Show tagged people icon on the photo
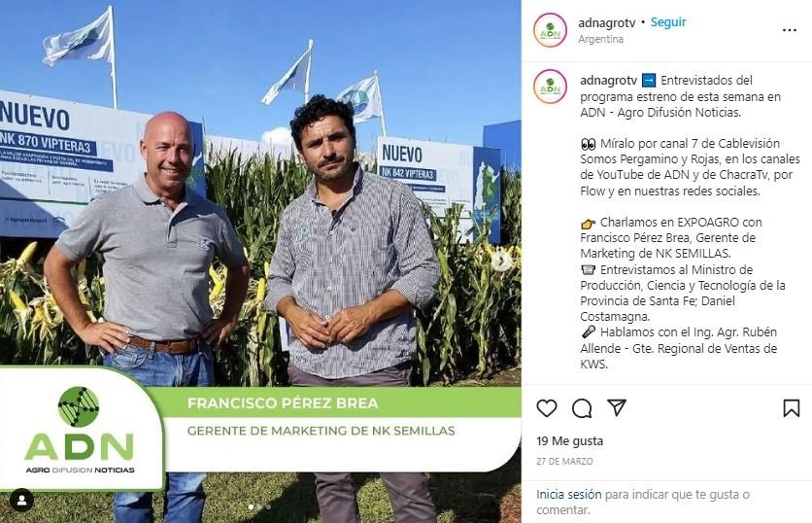Viewport: 812px width, 523px height. [21, 501]
